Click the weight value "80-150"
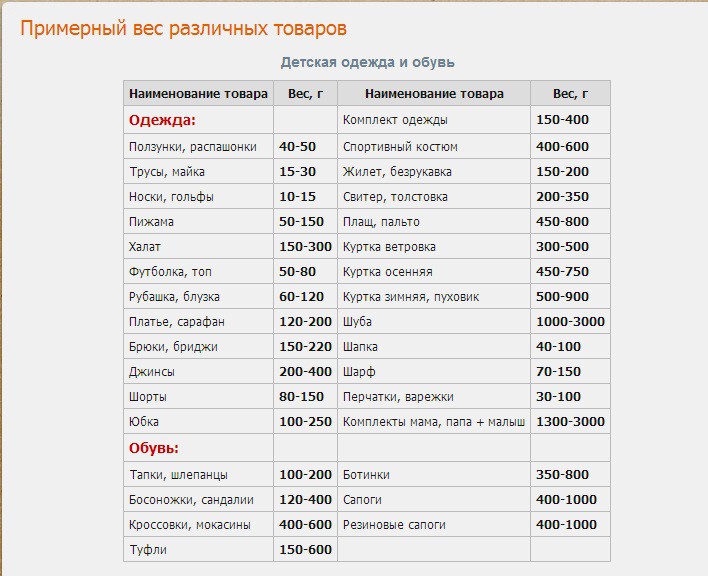 (301, 397)
